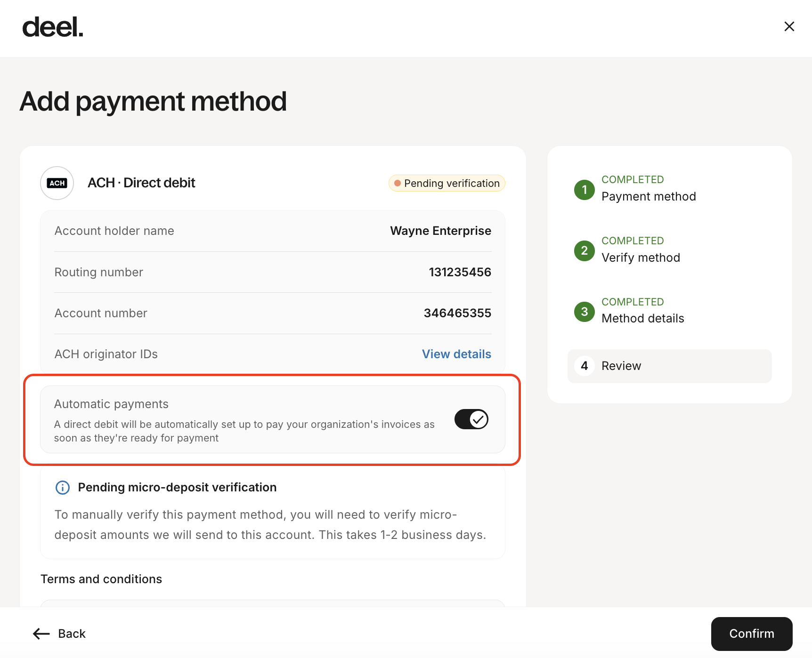
Task: Click step 3 green circle icon
Action: coord(585,312)
